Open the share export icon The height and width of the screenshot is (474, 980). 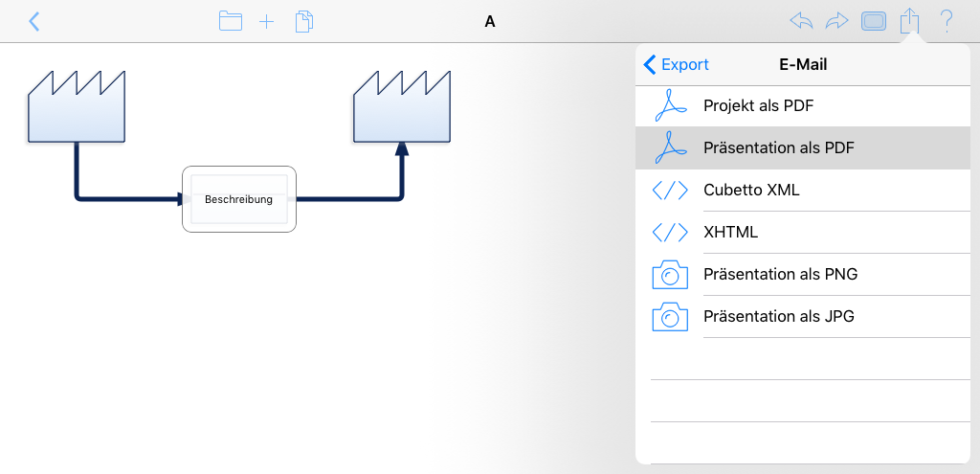coord(910,21)
